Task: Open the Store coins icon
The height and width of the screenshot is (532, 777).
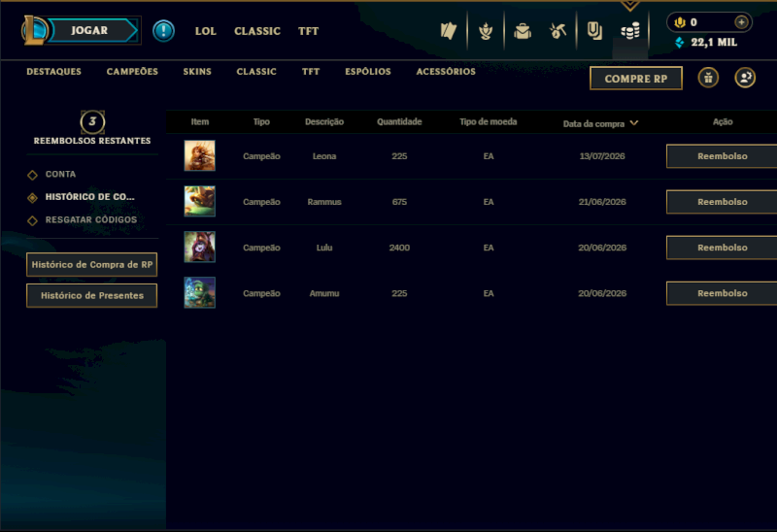Action: pos(630,32)
